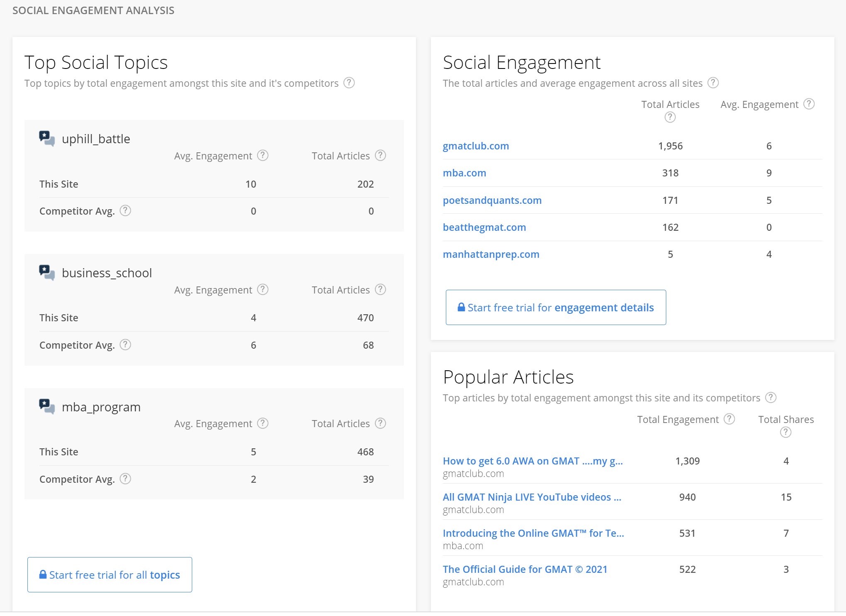Open the manhattanprep.com link
This screenshot has height=616, width=846.
point(491,254)
